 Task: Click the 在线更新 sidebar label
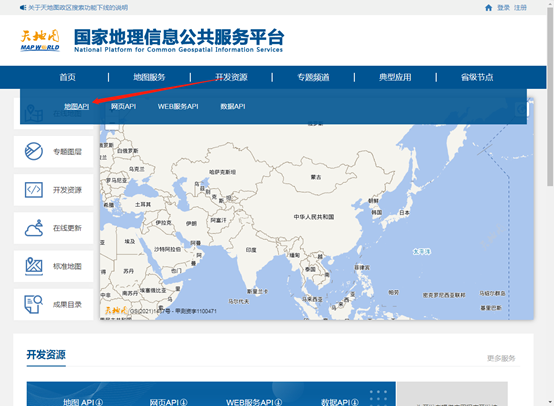click(x=67, y=228)
